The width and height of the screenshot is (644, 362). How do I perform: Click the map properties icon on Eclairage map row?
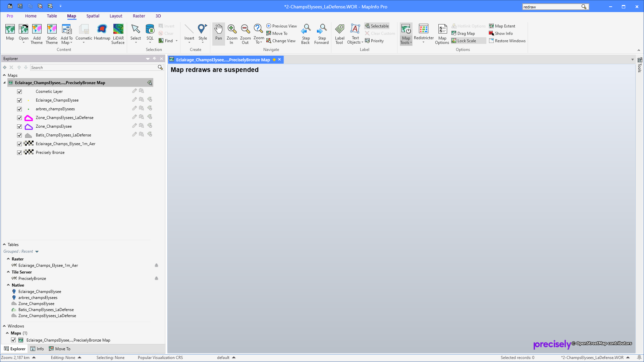point(150,83)
